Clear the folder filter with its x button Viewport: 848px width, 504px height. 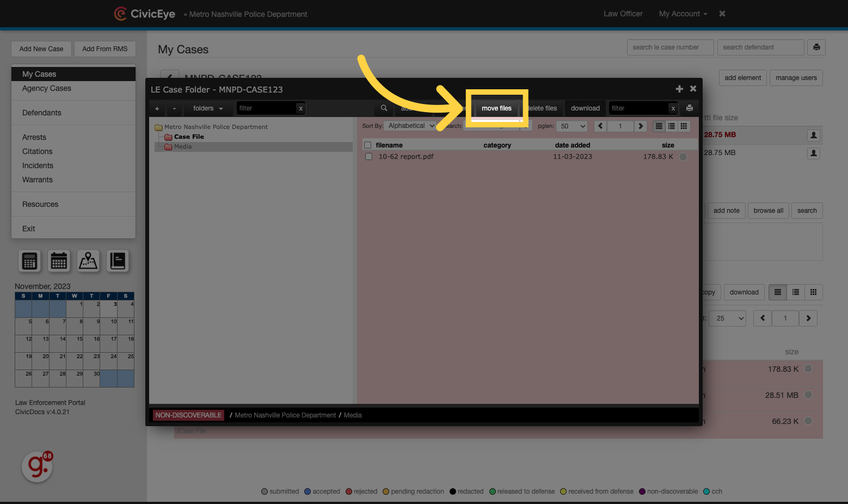point(300,108)
